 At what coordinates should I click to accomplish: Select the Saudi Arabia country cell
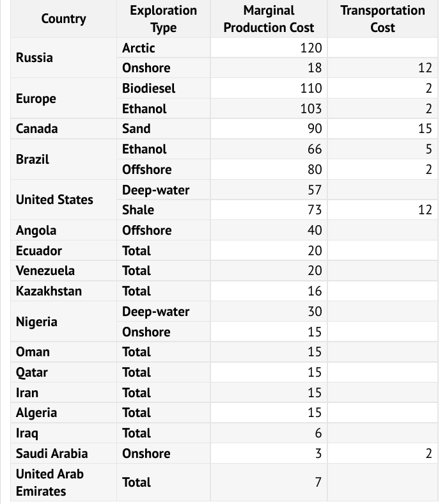pyautogui.click(x=52, y=453)
